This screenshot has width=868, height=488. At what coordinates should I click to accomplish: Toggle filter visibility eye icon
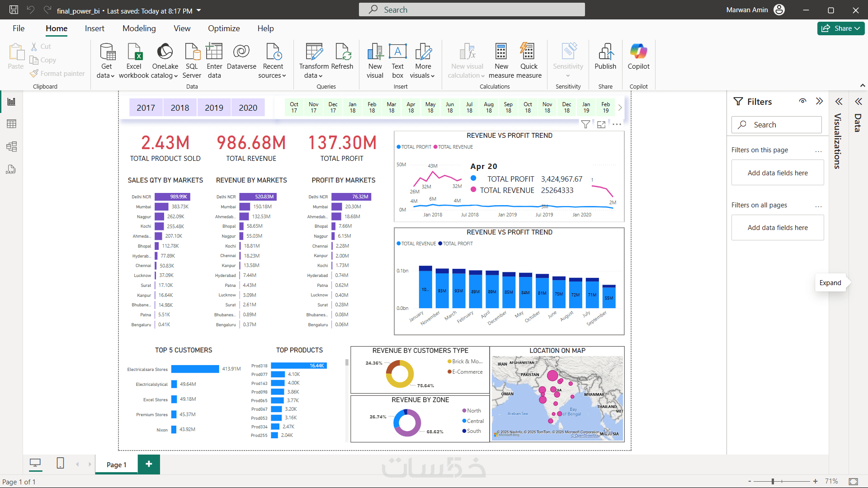click(802, 101)
